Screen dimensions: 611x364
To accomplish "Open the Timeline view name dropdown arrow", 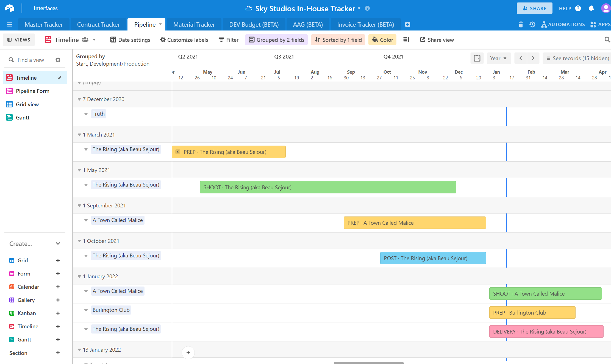I will 94,40.
